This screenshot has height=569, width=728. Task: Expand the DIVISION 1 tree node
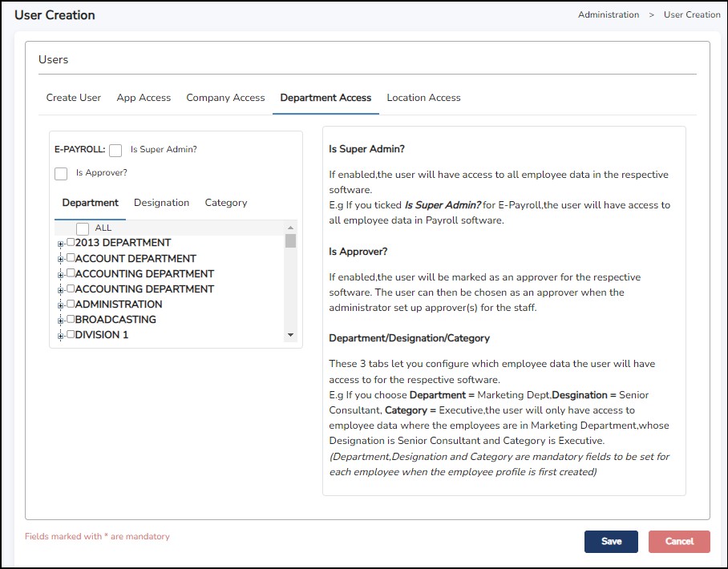60,336
